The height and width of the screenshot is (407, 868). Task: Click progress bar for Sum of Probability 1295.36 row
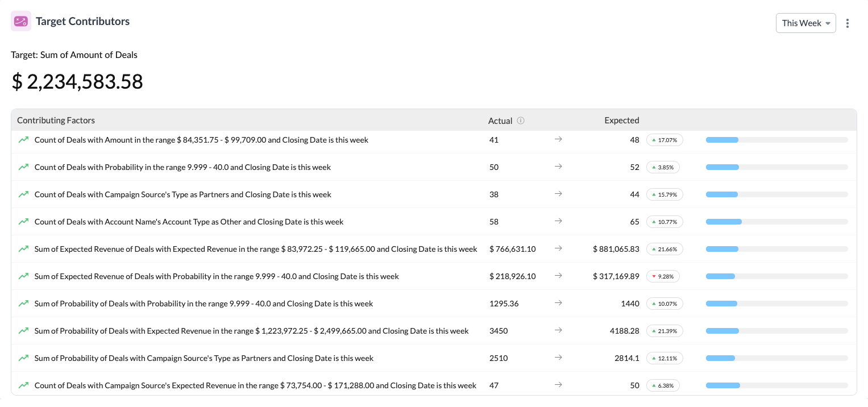[776, 304]
